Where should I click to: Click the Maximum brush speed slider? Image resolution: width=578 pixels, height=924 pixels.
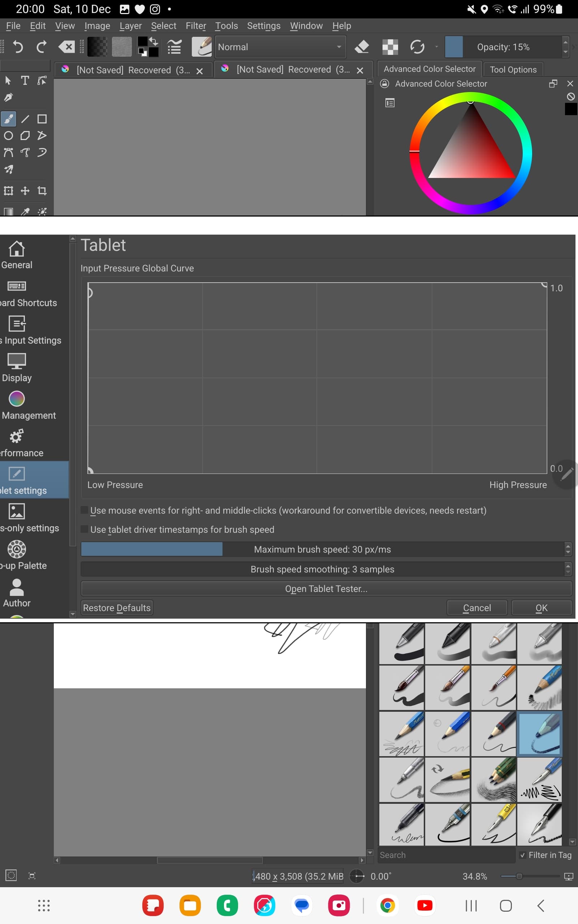point(323,549)
